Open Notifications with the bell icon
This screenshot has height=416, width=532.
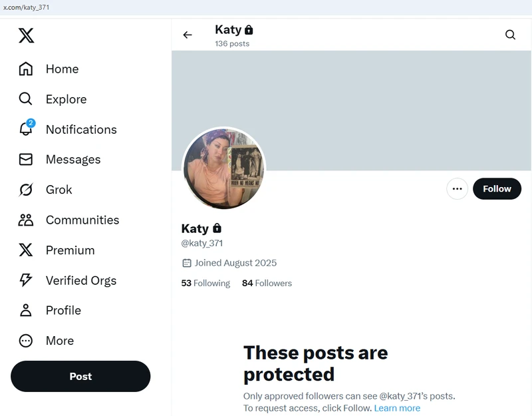coord(25,129)
